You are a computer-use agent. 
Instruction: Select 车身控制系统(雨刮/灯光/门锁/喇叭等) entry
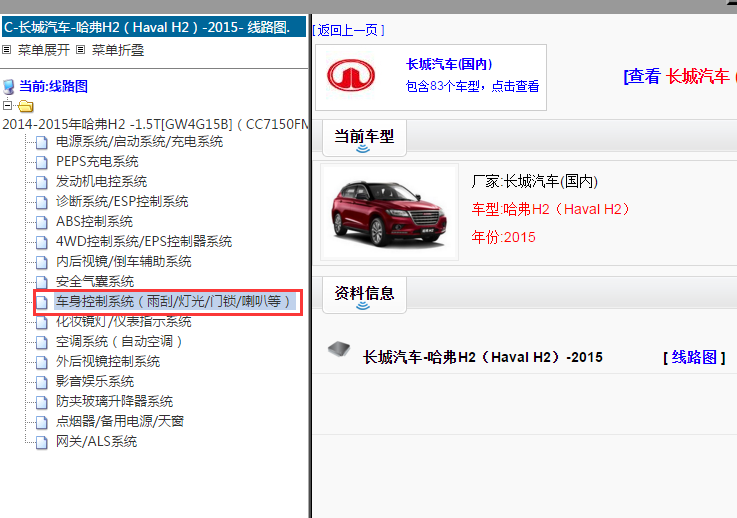click(175, 301)
